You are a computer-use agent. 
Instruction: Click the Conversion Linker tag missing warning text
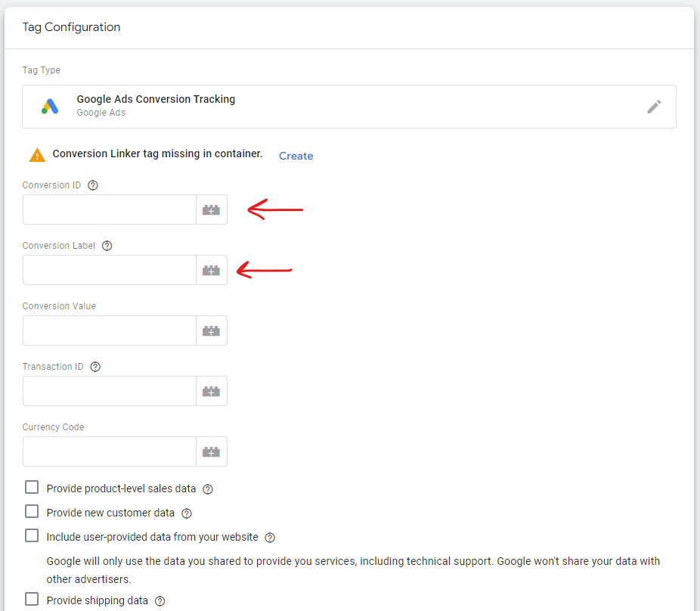point(157,154)
